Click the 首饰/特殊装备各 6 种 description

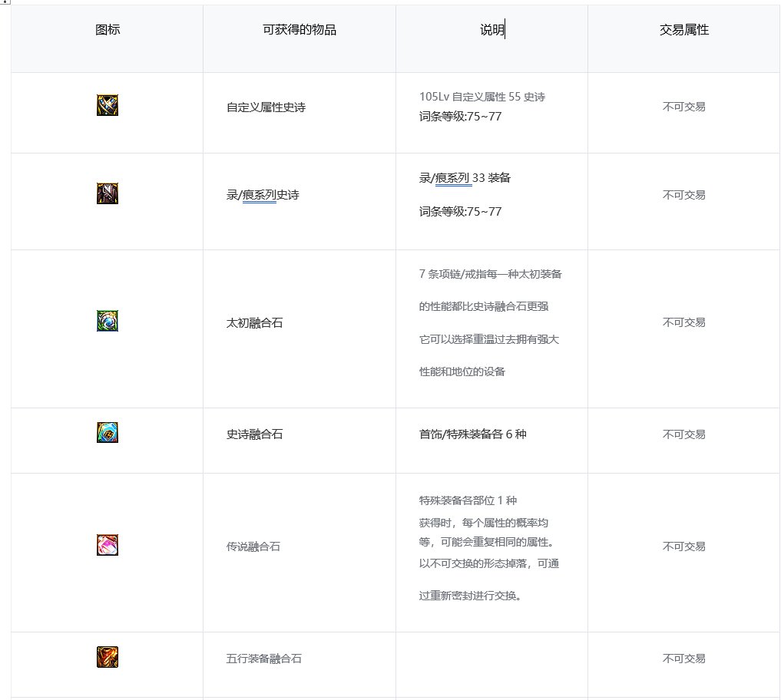(473, 434)
